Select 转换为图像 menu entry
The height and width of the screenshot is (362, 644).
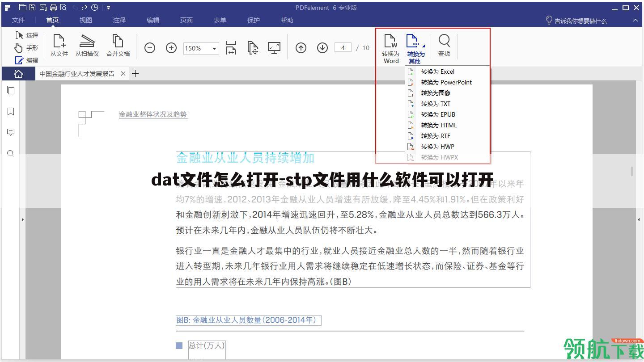[447, 93]
